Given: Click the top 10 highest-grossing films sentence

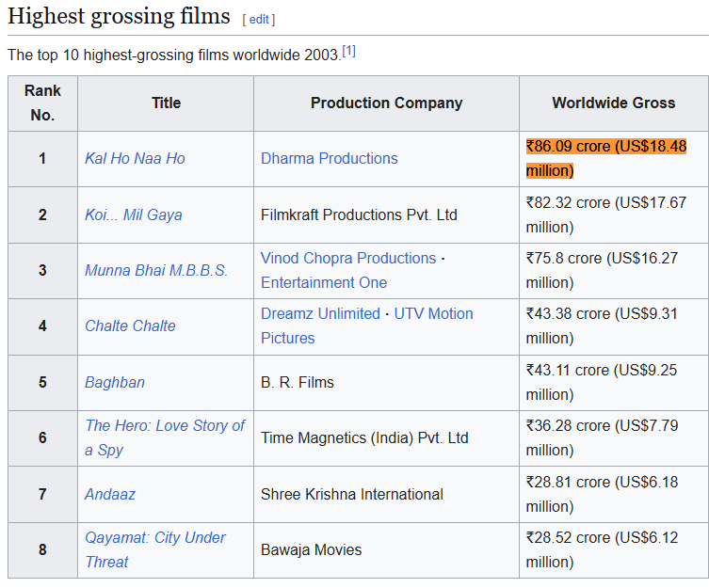Looking at the screenshot, I should coord(174,56).
